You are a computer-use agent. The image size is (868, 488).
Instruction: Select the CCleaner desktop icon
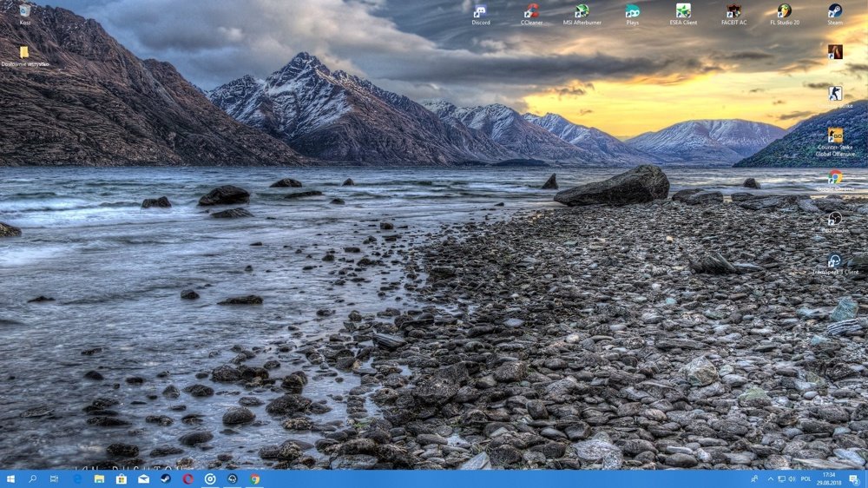[531, 15]
